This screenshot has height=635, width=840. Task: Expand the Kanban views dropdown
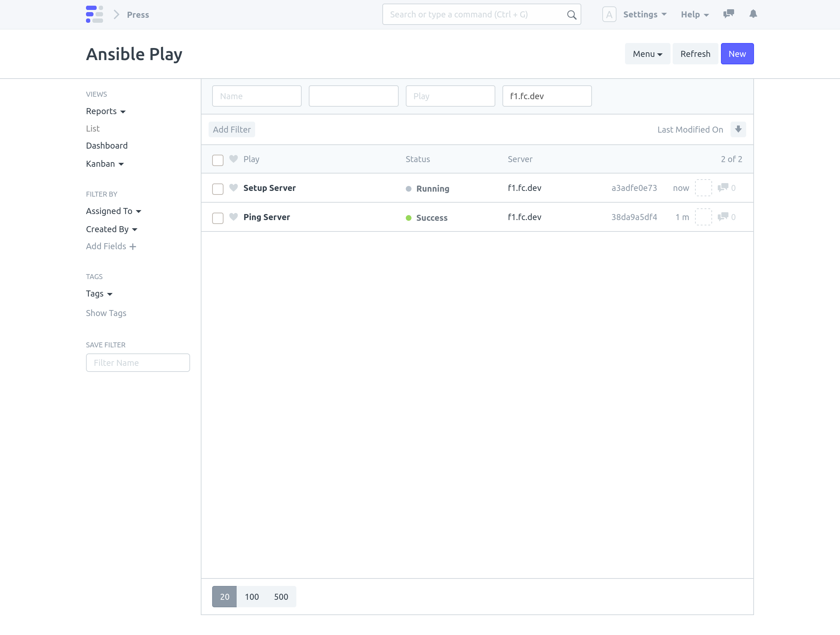(104, 164)
